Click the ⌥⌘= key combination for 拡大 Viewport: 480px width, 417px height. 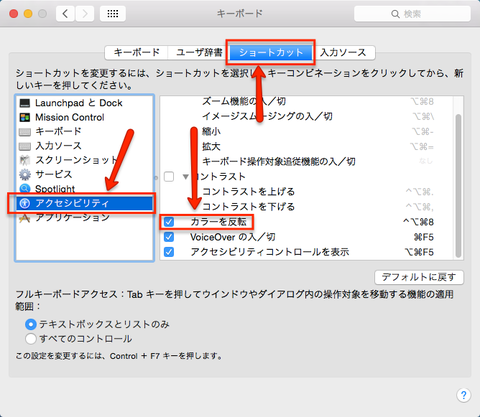[422, 147]
